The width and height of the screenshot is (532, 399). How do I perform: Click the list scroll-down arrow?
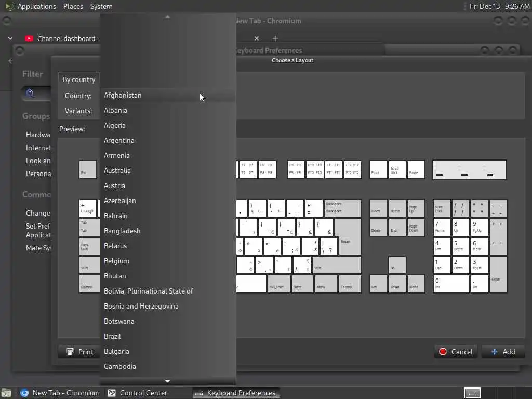pyautogui.click(x=168, y=381)
